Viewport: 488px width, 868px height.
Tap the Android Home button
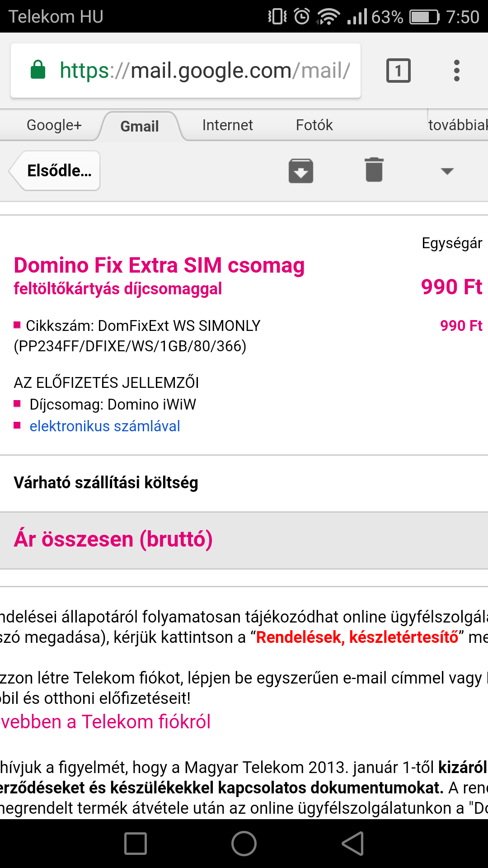click(244, 844)
